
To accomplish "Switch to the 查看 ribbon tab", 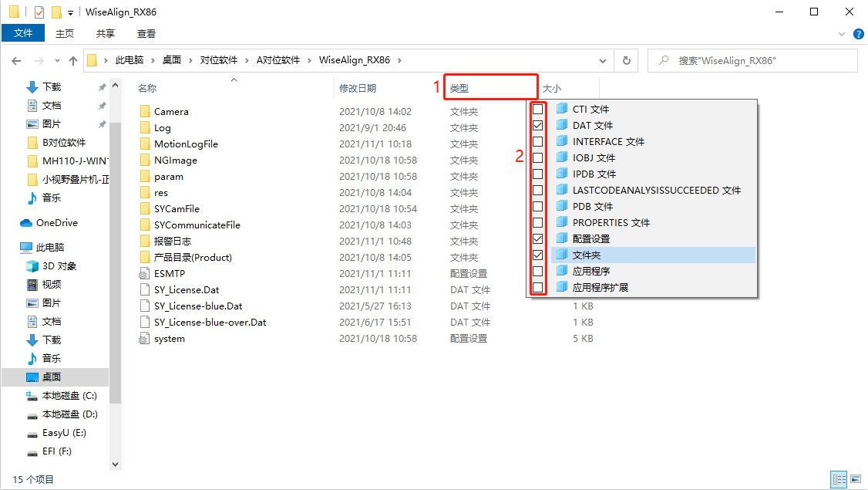I will click(146, 33).
